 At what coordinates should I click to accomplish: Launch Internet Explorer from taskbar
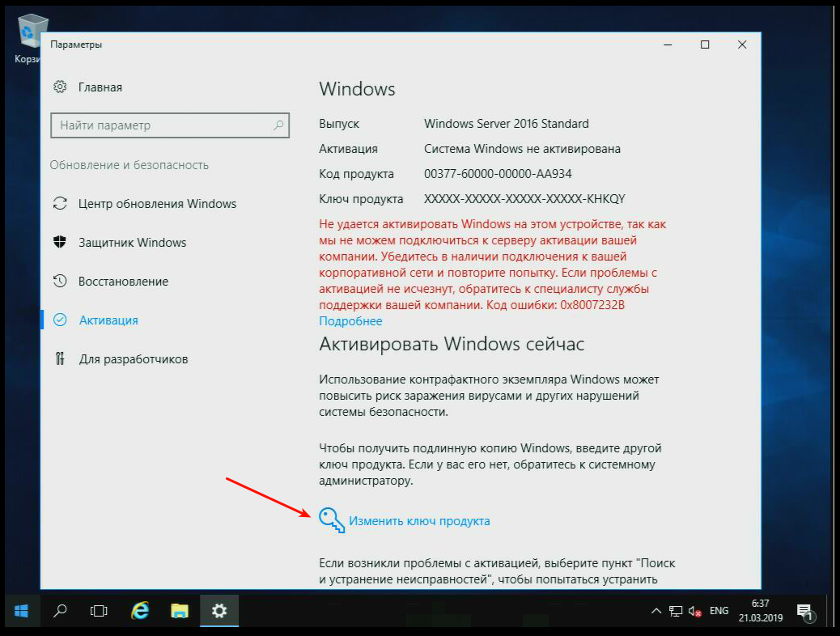pos(140,611)
